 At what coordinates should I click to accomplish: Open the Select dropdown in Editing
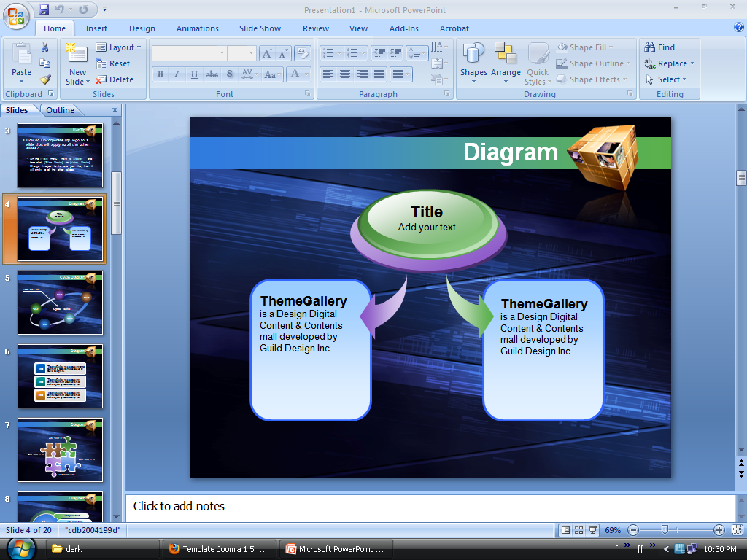[667, 79]
